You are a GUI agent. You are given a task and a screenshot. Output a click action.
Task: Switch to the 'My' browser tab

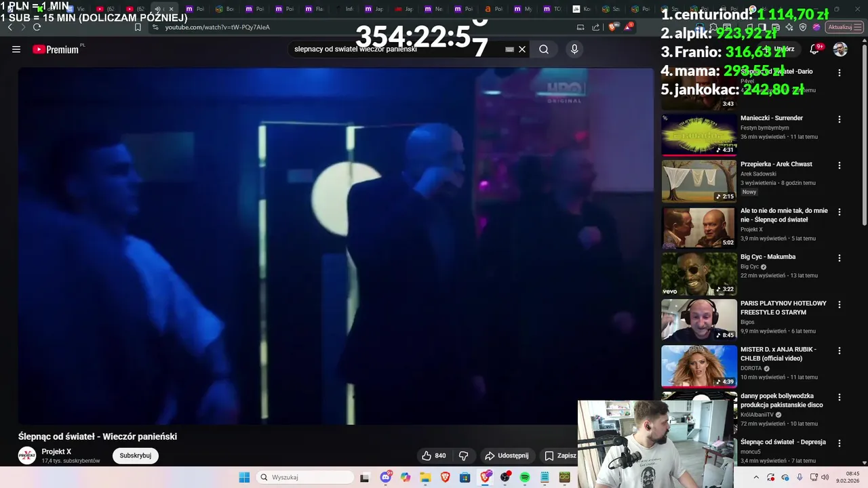523,9
